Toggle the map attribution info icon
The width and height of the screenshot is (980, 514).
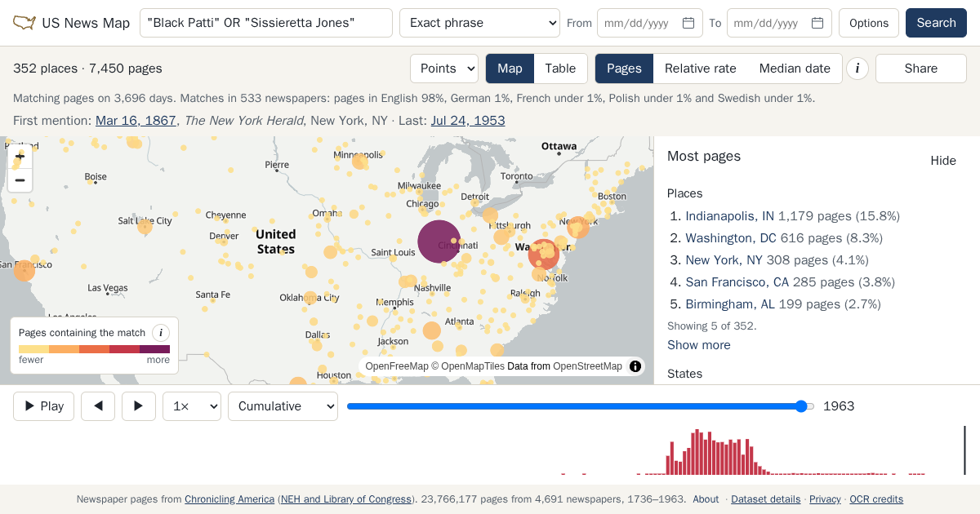pos(635,366)
